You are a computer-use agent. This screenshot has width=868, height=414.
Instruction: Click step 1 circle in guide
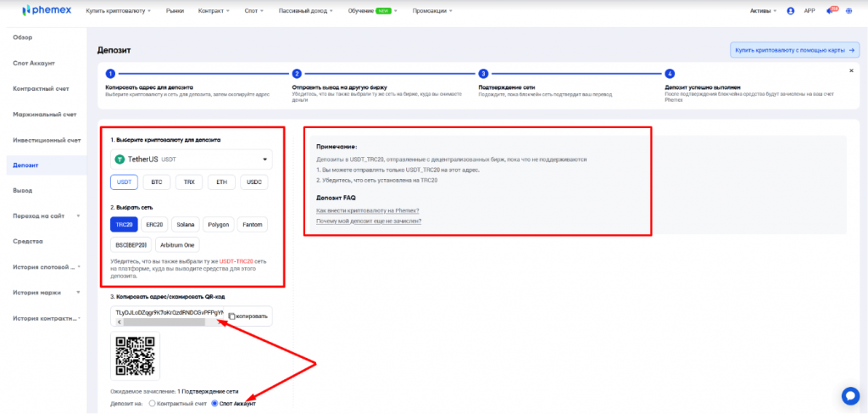pos(110,73)
